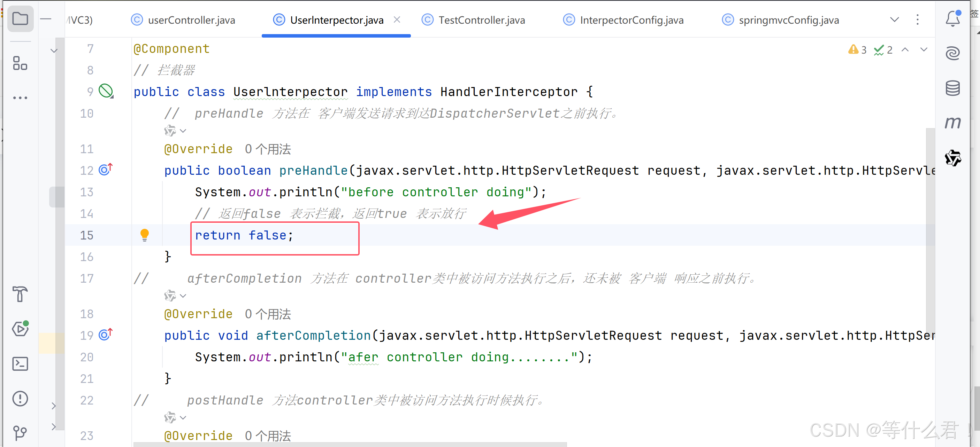Viewport: 980px width, 447px height.
Task: Click the horizontal scrollbar at editor bottom
Action: point(350,444)
